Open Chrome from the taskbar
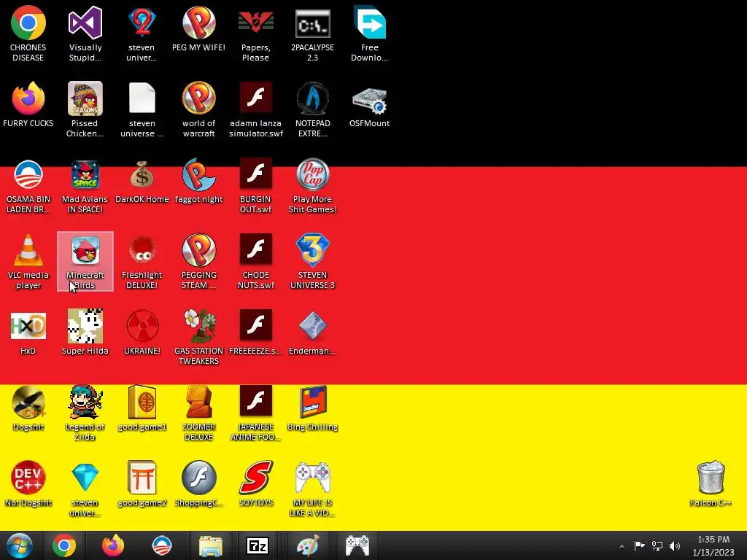This screenshot has height=560, width=747. tap(64, 545)
